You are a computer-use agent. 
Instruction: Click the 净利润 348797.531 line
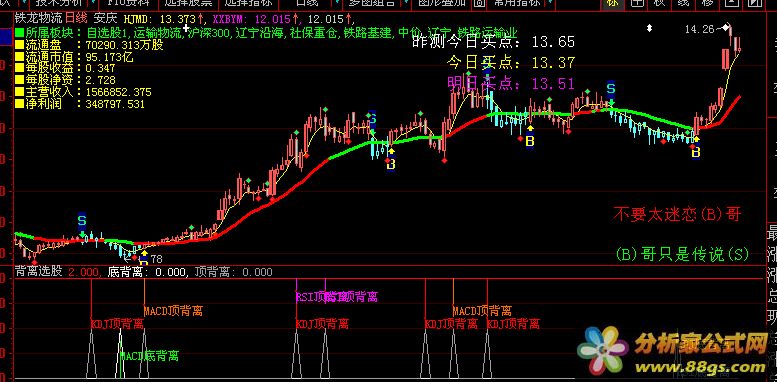click(80, 104)
